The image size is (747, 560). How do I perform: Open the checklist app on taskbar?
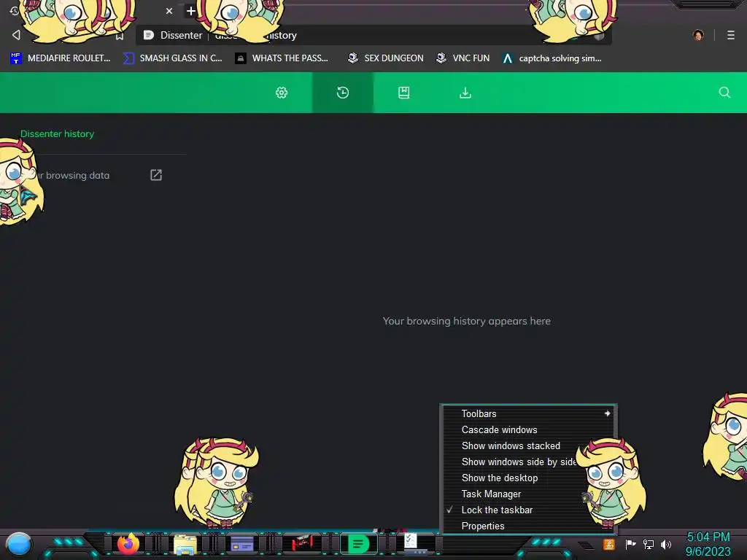(411, 542)
